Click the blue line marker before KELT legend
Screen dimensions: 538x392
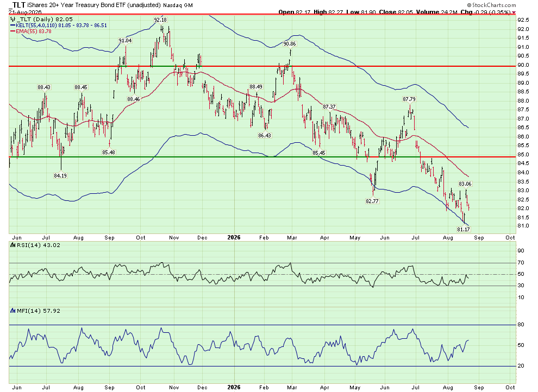(x=12, y=26)
